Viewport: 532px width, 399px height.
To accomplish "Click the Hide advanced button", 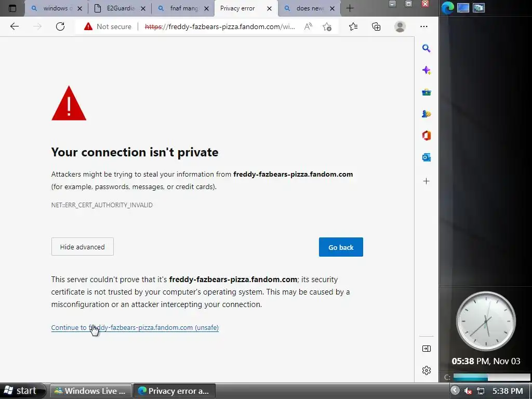I will [83, 247].
